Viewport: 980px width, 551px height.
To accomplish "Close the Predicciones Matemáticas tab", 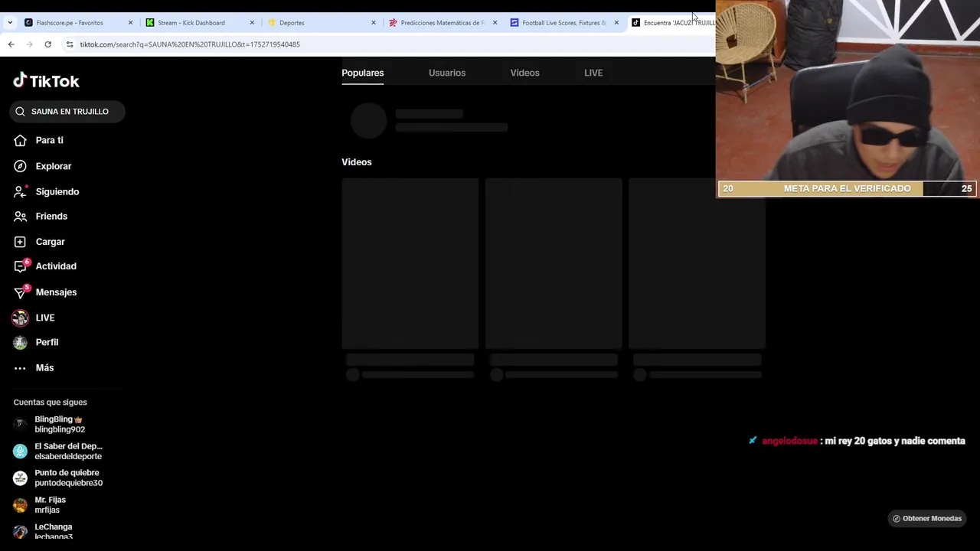I will pyautogui.click(x=495, y=23).
